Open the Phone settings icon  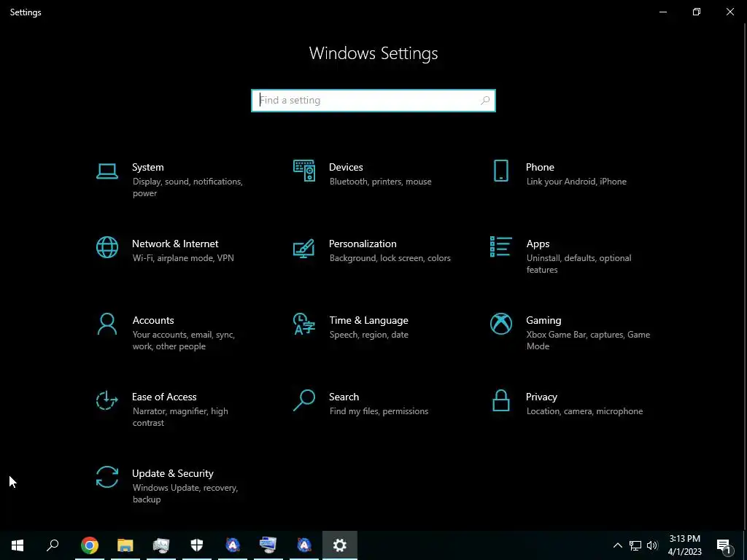pos(500,171)
